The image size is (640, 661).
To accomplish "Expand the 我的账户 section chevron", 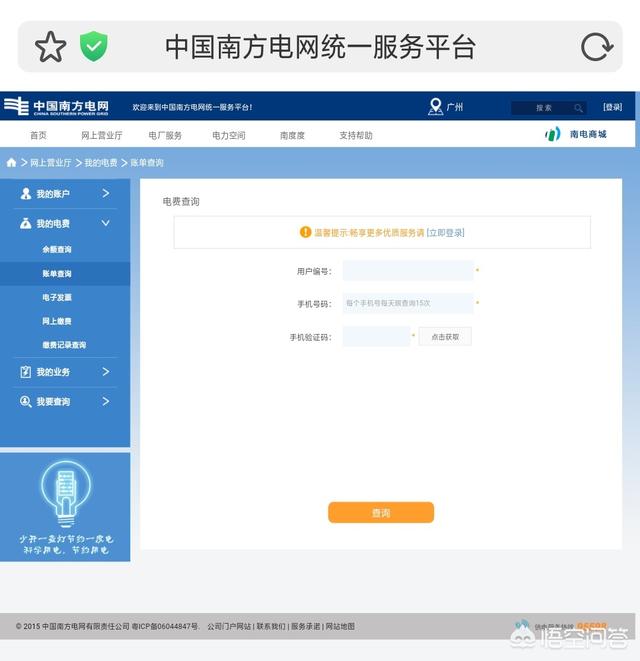I will click(106, 193).
